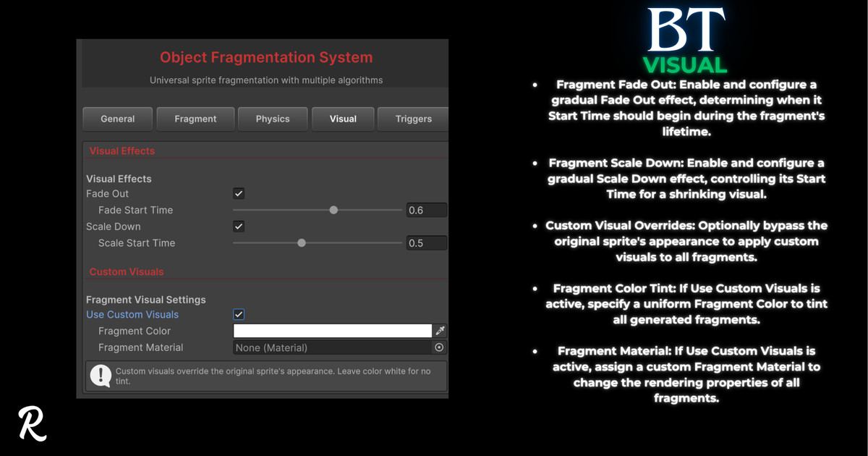Click the warning exclamation icon in the notice

100,376
